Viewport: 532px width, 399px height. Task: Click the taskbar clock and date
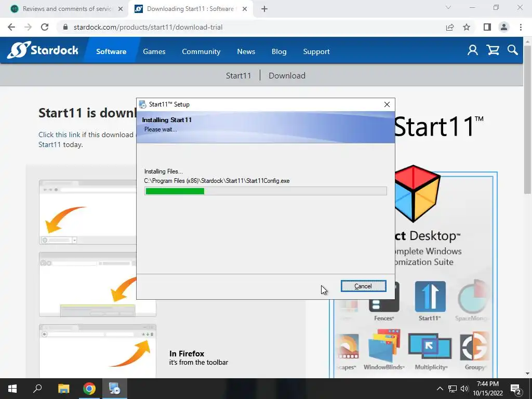(488, 389)
